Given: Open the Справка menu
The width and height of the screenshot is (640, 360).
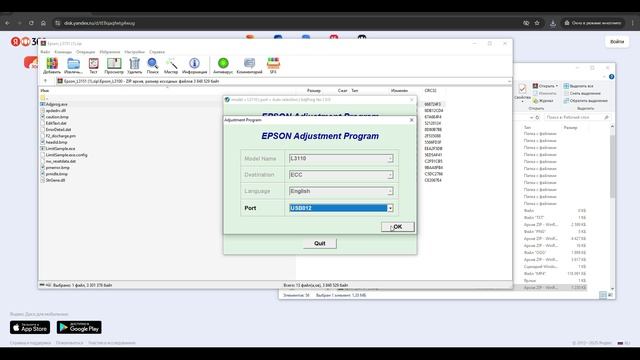Looking at the screenshot, I should pyautogui.click(x=157, y=52).
